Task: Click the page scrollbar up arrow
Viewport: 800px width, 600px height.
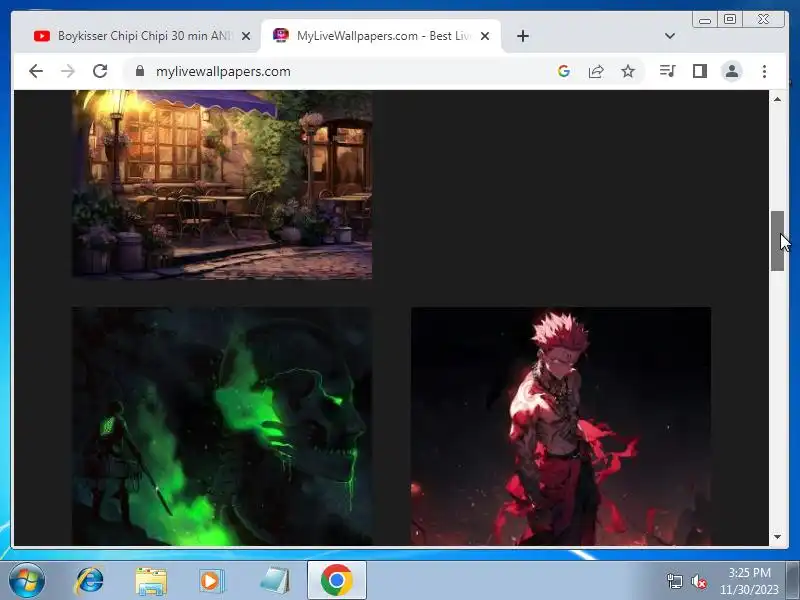Action: (x=777, y=99)
